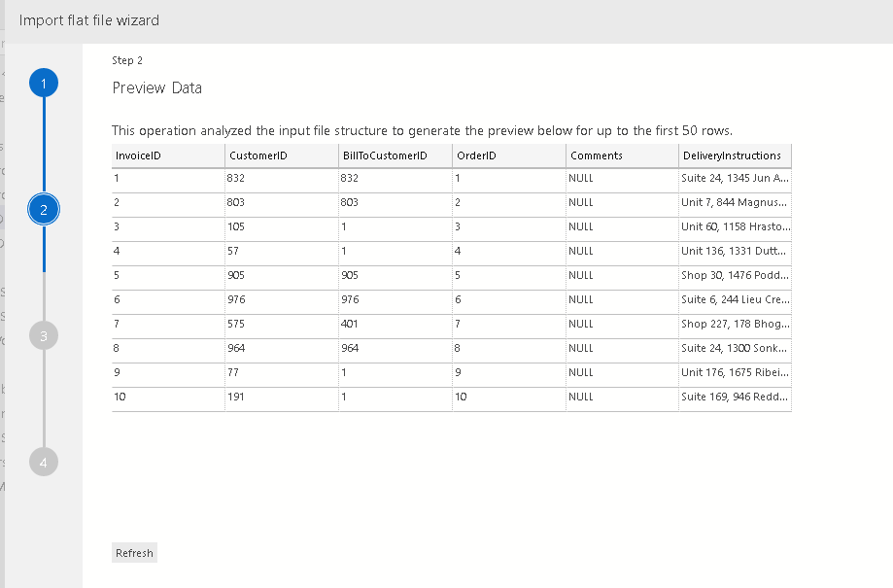Click delivery cell 'Suite 169, 946 Redd'

point(735,397)
